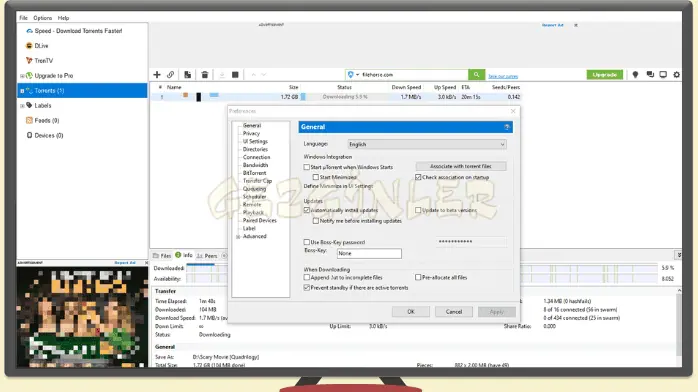Click the help icon in General header
Screen dimensions: 698x392
pyautogui.click(x=507, y=127)
